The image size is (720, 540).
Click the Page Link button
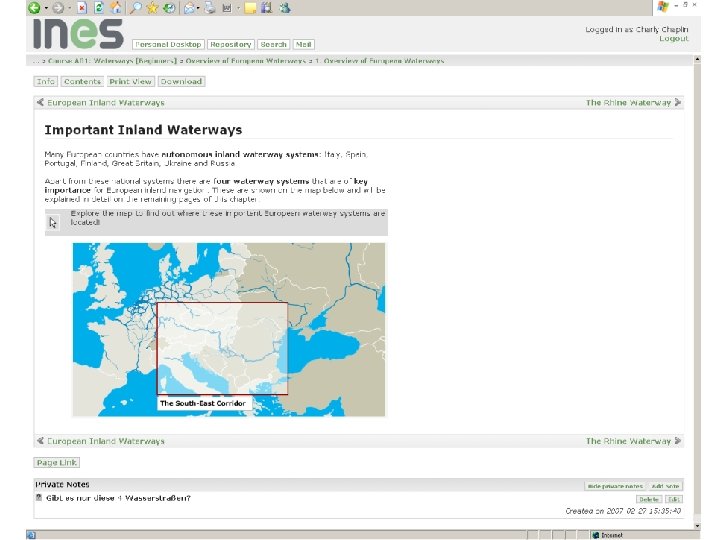pos(56,463)
